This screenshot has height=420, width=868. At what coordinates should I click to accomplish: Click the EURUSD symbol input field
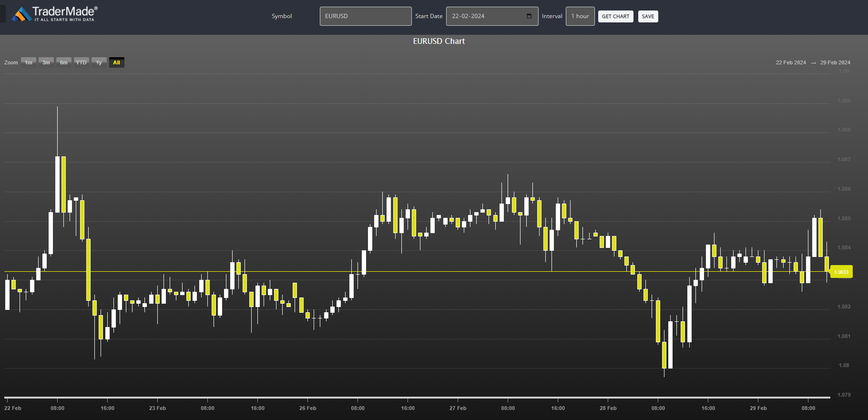[x=366, y=16]
